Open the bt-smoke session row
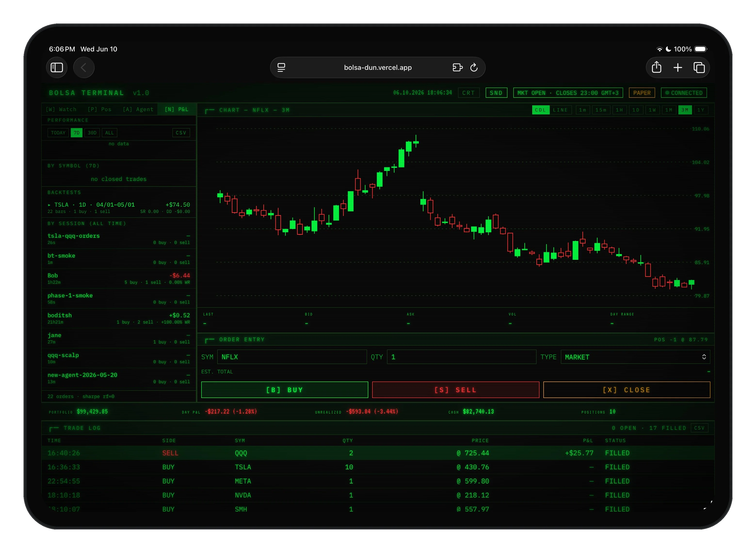The height and width of the screenshot is (553, 756). click(119, 258)
